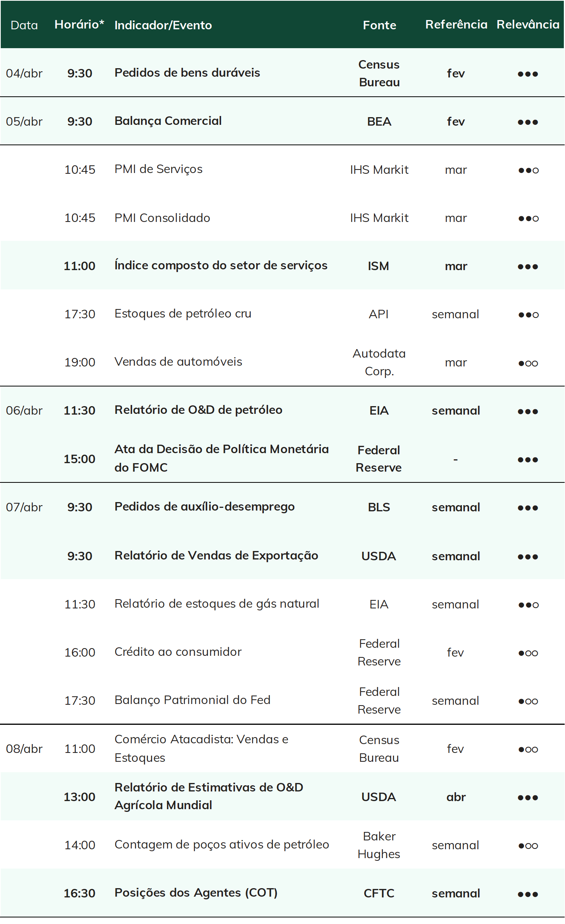Select "semanal" in the Posições dos Agentes row
565x924 pixels.
point(456,893)
